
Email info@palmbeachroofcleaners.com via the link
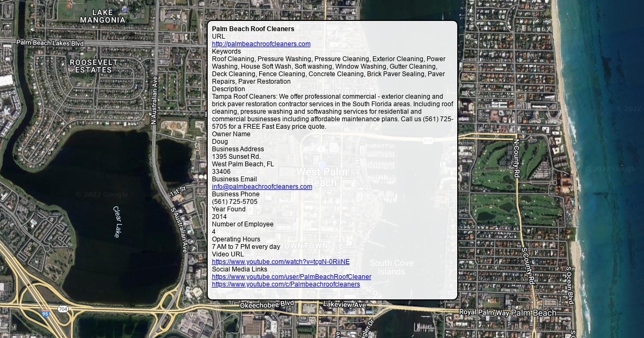262,187
